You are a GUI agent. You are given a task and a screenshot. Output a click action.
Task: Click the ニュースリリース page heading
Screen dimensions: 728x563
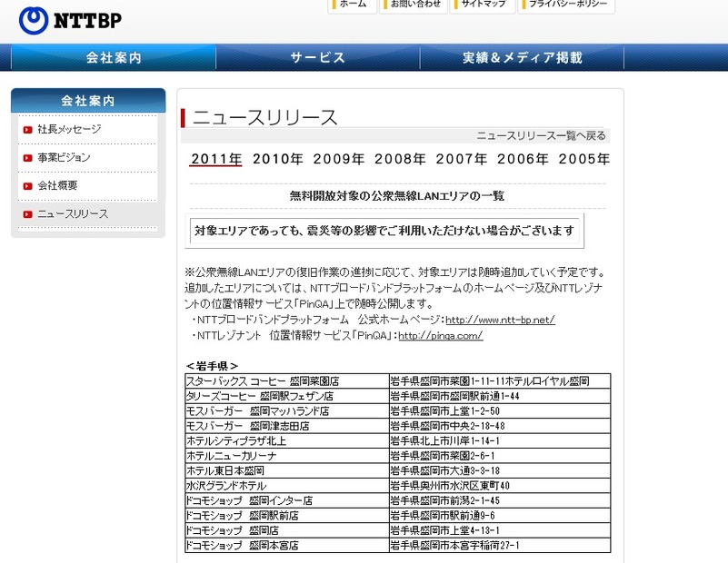coord(264,117)
